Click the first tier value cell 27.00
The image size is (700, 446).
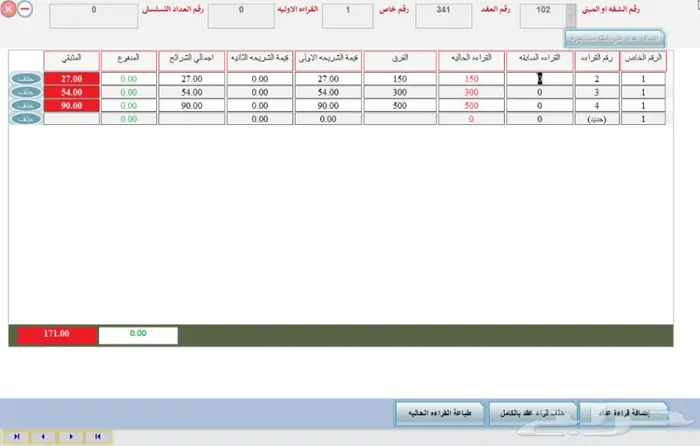tap(328, 79)
